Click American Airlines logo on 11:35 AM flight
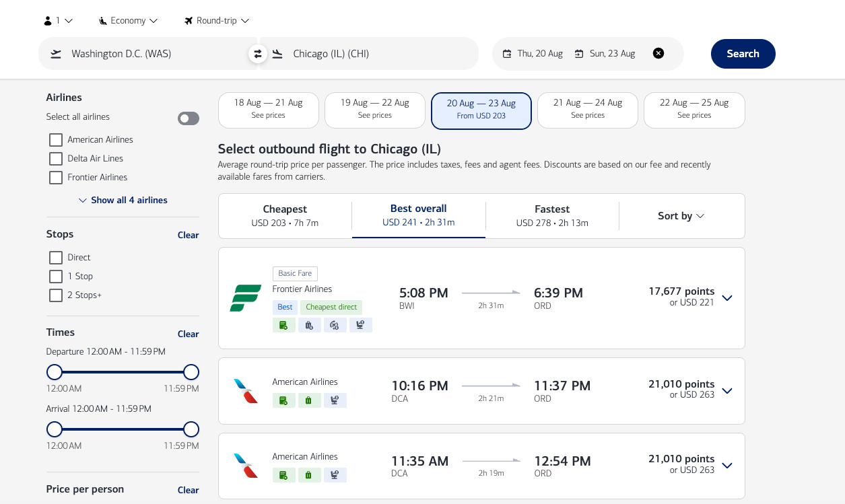 [x=245, y=466]
